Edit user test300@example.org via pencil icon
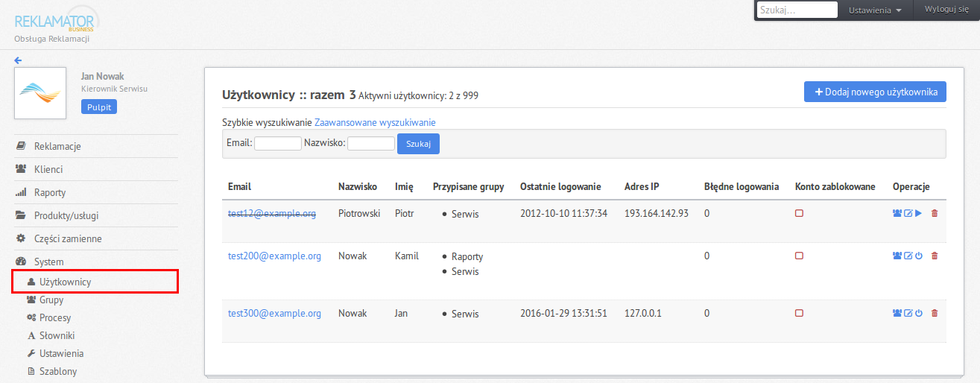Screen dimensions: 980x383 (x=908, y=313)
